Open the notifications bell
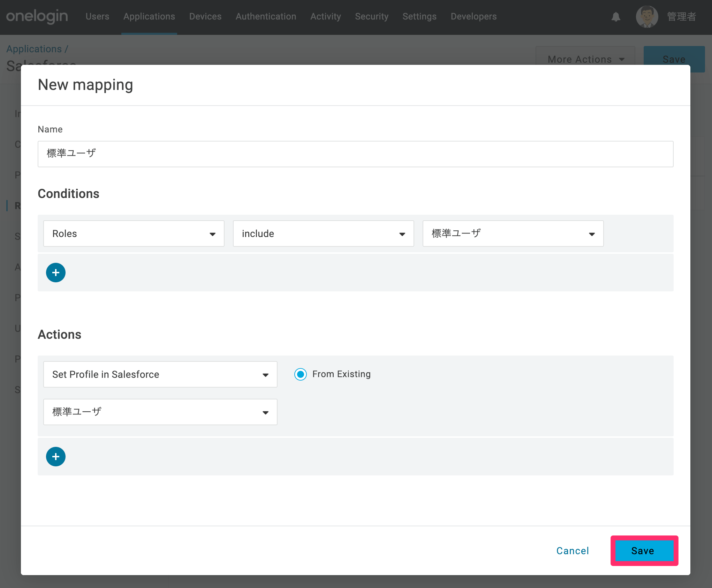Image resolution: width=712 pixels, height=588 pixels. pos(616,17)
